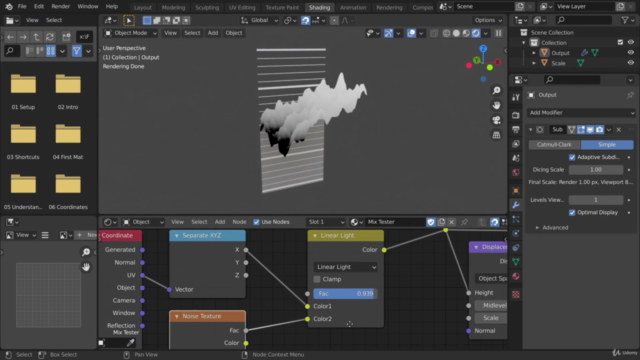Toggle Clamp checkbox in Linear Light node
Image resolution: width=640 pixels, height=360 pixels.
[x=317, y=279]
